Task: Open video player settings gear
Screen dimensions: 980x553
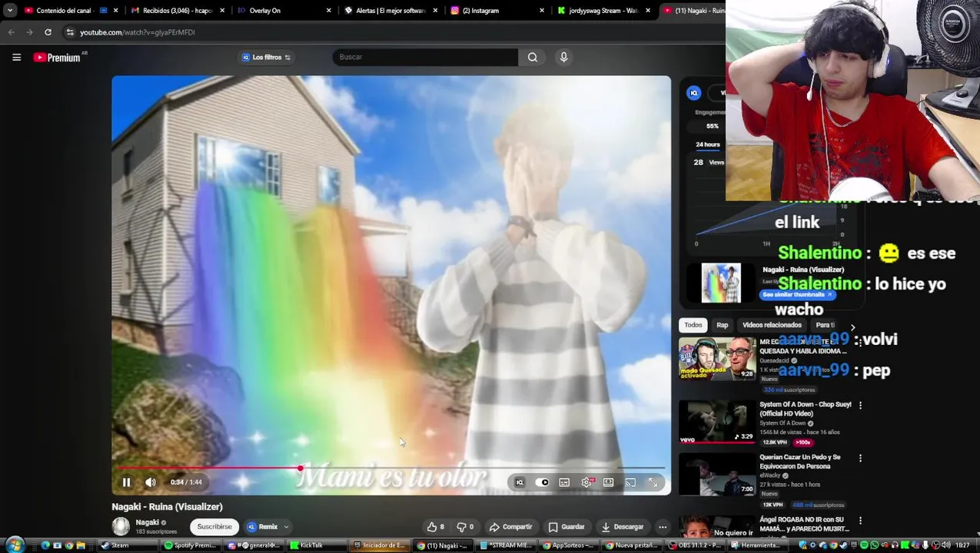Action: 586,482
